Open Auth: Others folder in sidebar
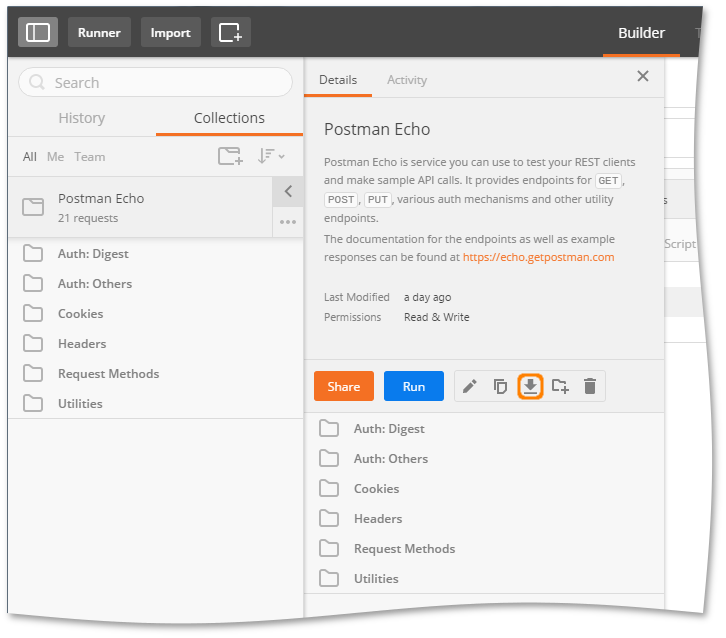726x638 pixels. tap(155, 284)
